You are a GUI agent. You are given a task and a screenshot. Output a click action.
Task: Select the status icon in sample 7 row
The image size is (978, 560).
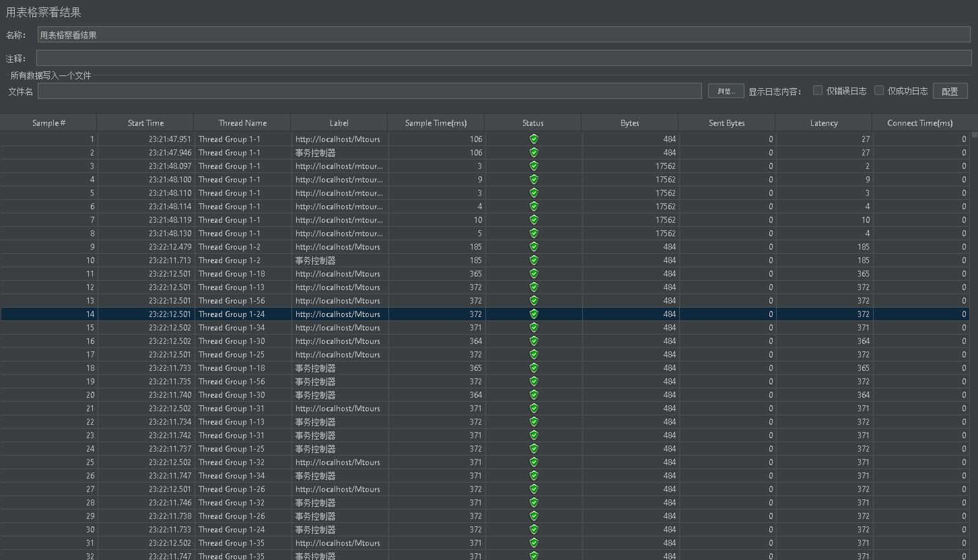[x=534, y=220]
